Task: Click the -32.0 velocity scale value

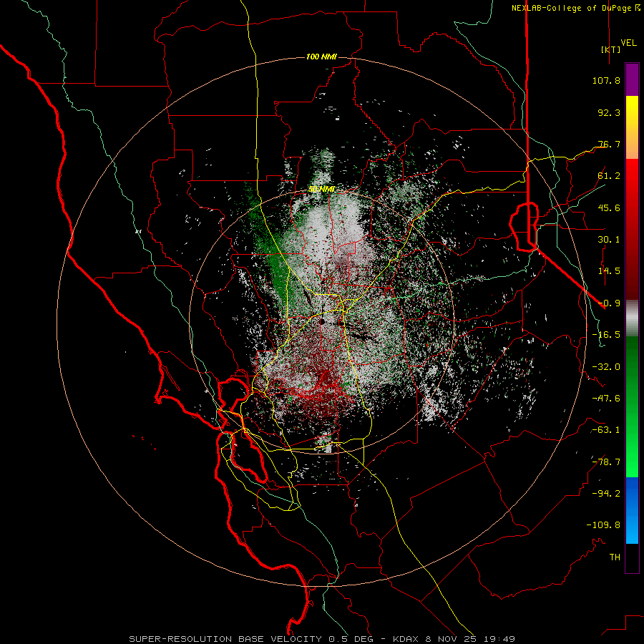Action: (606, 367)
